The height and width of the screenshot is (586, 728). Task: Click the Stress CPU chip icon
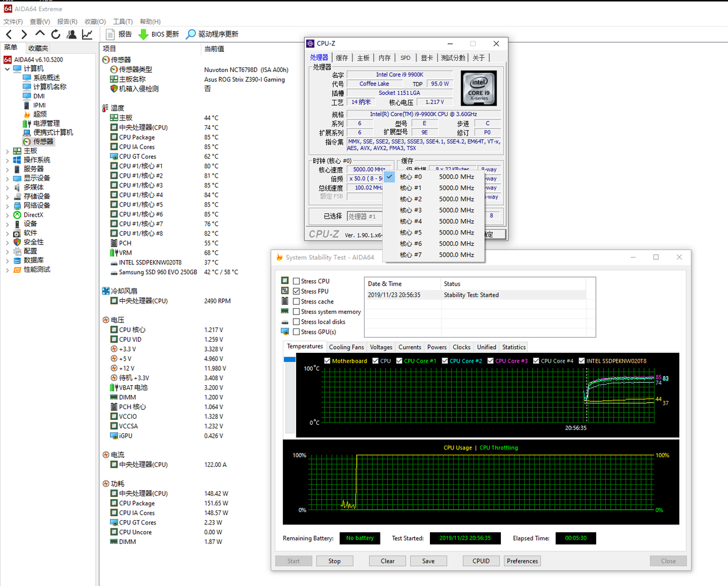285,281
